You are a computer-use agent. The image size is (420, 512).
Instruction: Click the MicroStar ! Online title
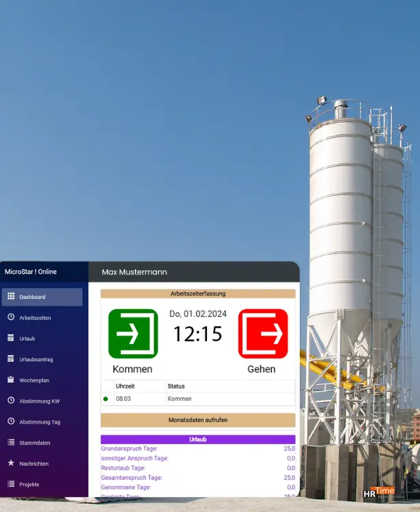pyautogui.click(x=30, y=272)
